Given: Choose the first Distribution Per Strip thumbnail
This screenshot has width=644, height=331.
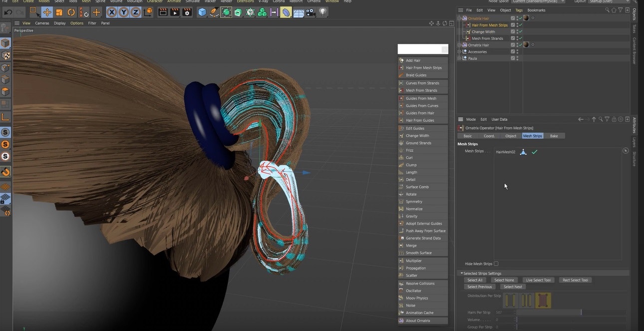Looking at the screenshot, I should coord(510,300).
